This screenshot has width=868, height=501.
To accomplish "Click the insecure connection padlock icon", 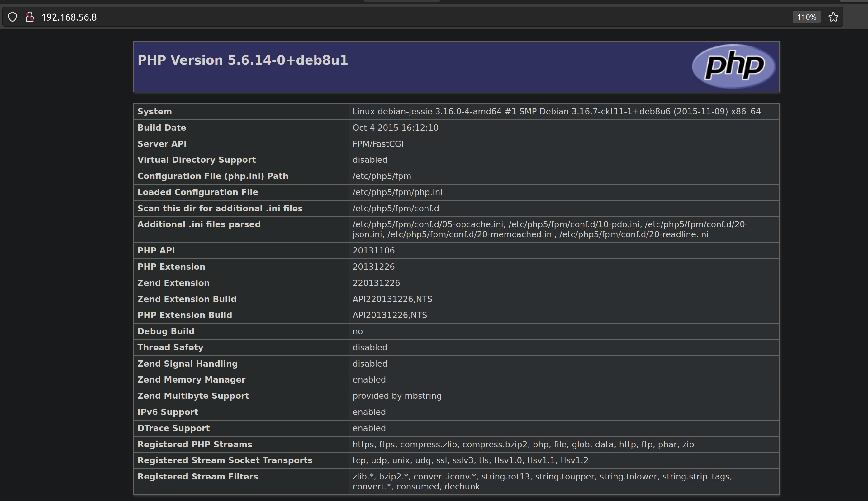I will tap(30, 17).
